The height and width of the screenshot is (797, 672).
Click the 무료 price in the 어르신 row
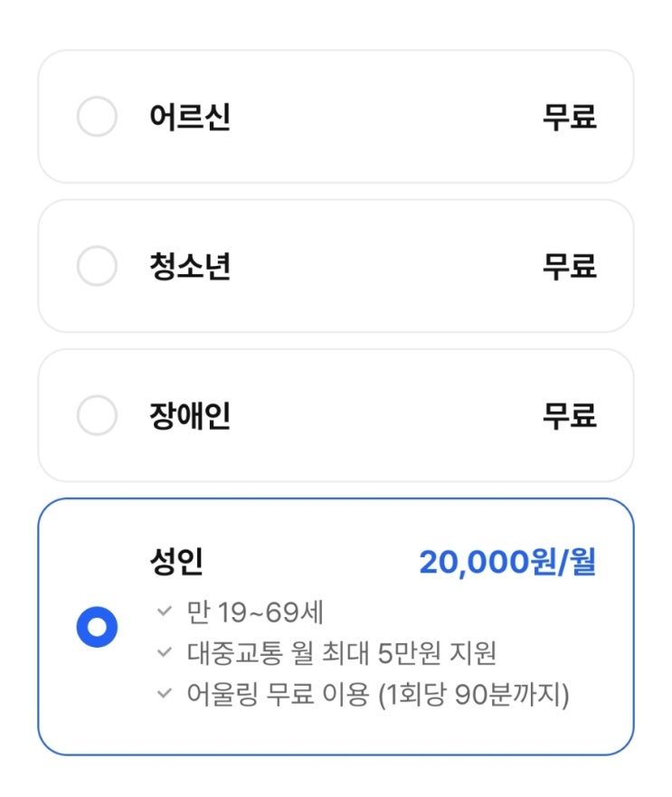569,117
